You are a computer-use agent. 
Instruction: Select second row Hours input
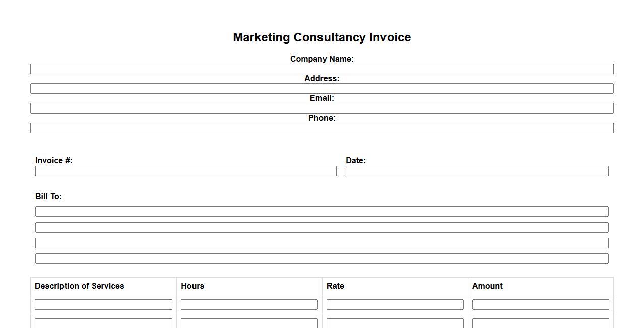pos(249,323)
